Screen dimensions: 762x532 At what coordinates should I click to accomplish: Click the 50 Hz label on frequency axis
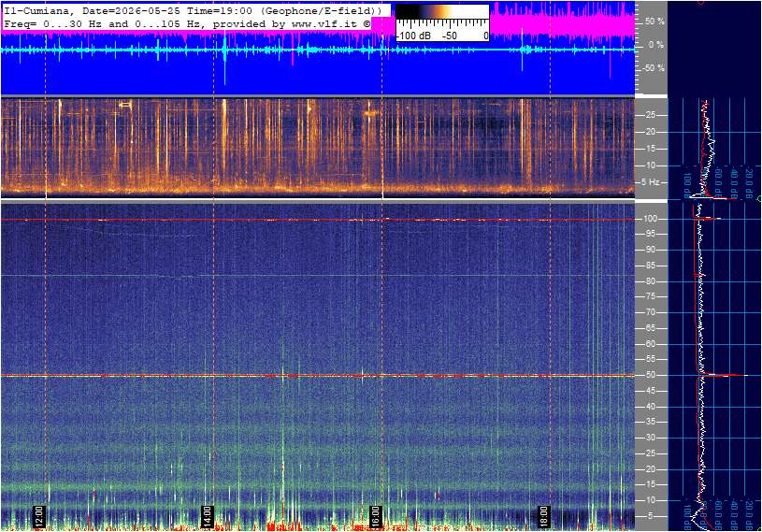pyautogui.click(x=650, y=375)
